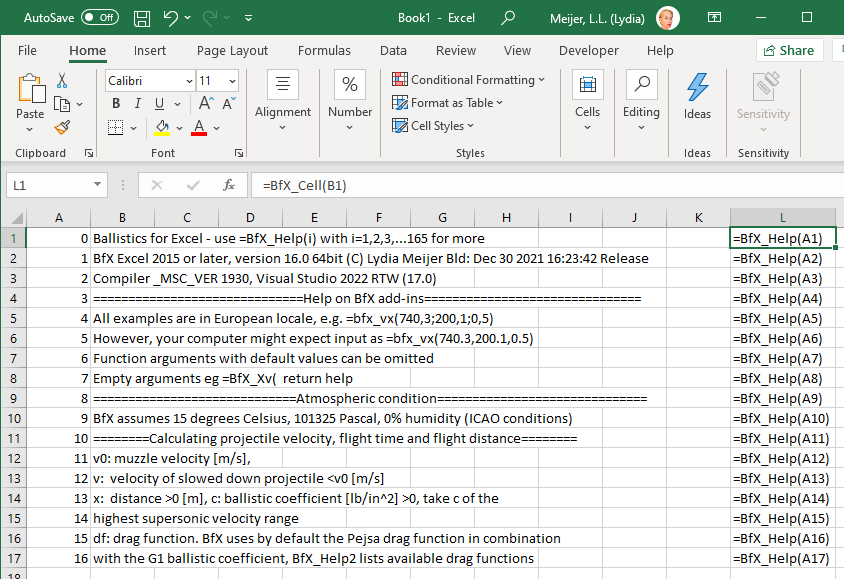844x579 pixels.
Task: Click the Copy icon
Action: click(x=62, y=104)
